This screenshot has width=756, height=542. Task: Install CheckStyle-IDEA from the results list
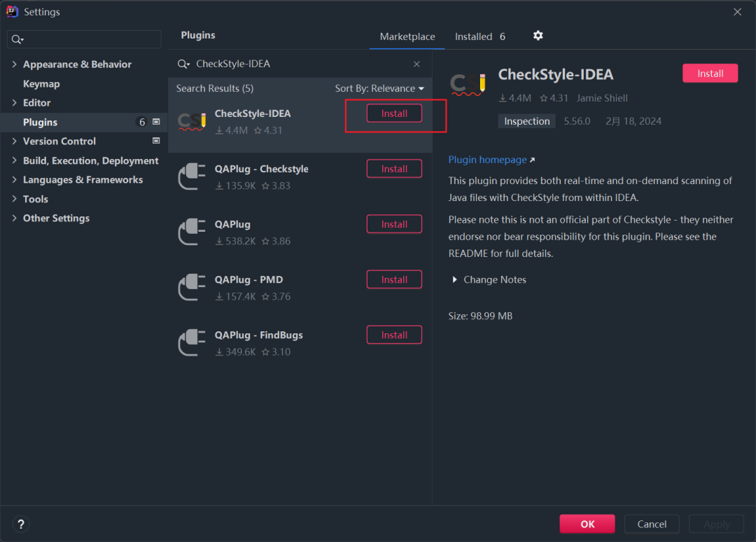click(394, 113)
